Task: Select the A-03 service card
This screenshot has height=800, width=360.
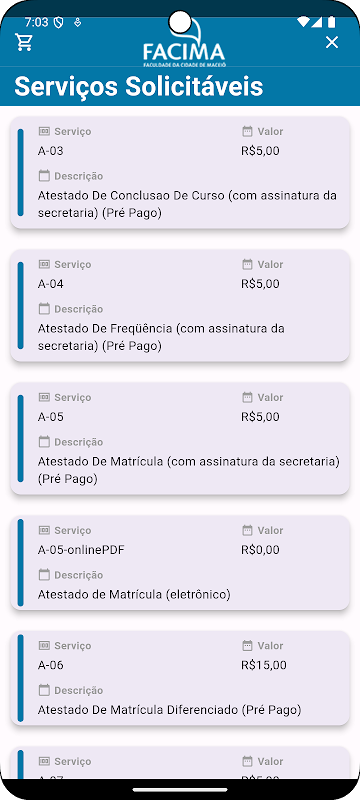Action: [x=180, y=172]
